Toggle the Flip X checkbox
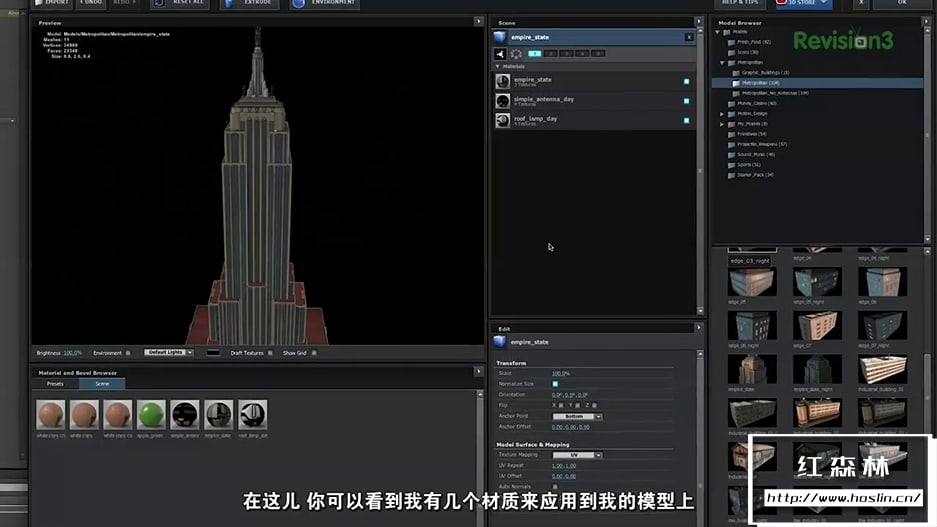937x527 pixels. coord(561,406)
